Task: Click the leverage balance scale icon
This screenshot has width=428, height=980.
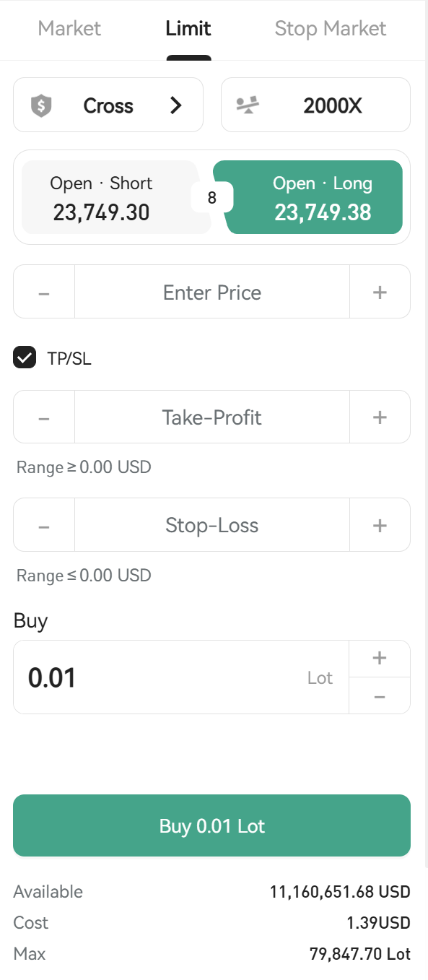Action: (248, 106)
